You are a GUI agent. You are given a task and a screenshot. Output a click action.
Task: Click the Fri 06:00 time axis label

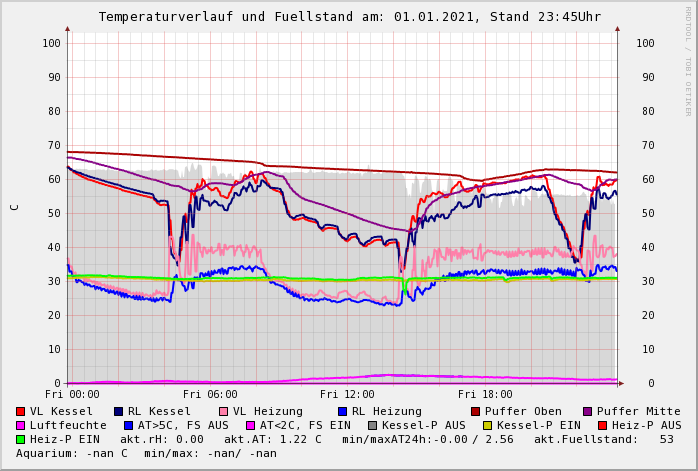[x=210, y=395]
